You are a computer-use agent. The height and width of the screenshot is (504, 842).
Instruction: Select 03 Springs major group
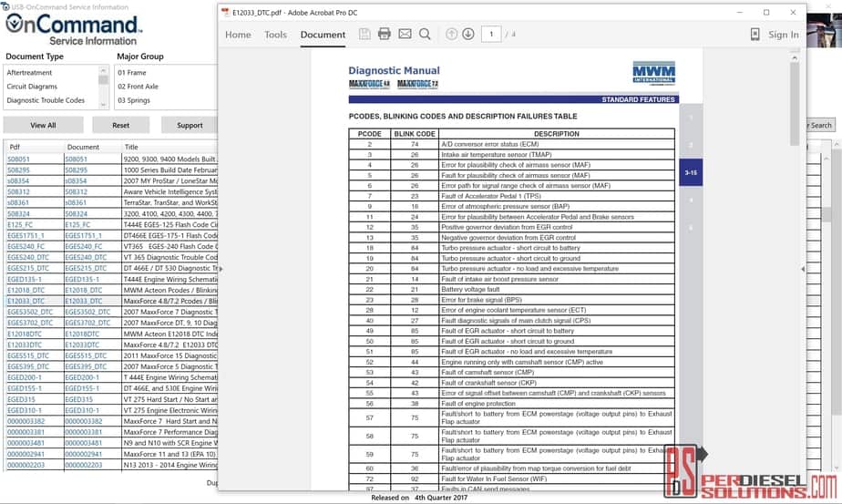[x=134, y=100]
